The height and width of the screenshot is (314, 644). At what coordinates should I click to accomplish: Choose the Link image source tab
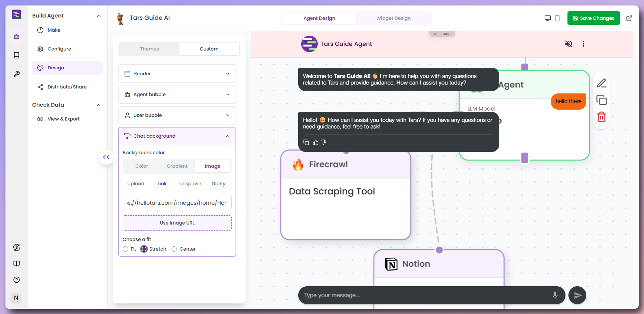coord(162,184)
